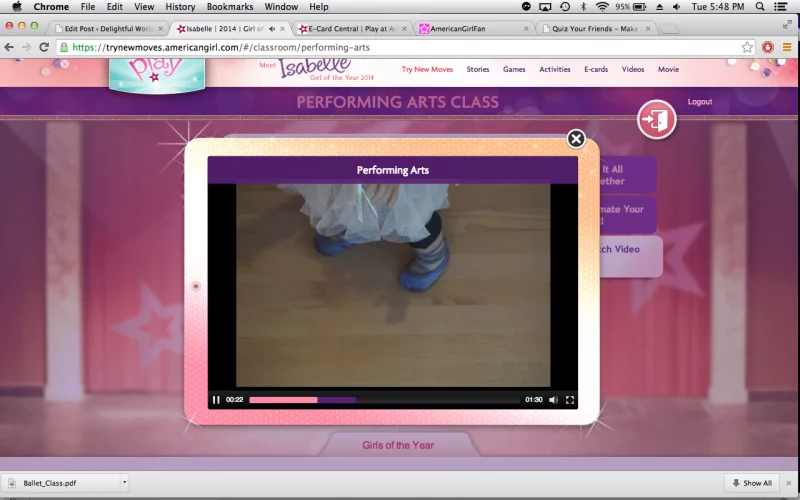Click the Put It All Together button
Image resolution: width=800 pixels, height=500 pixels.
628,175
